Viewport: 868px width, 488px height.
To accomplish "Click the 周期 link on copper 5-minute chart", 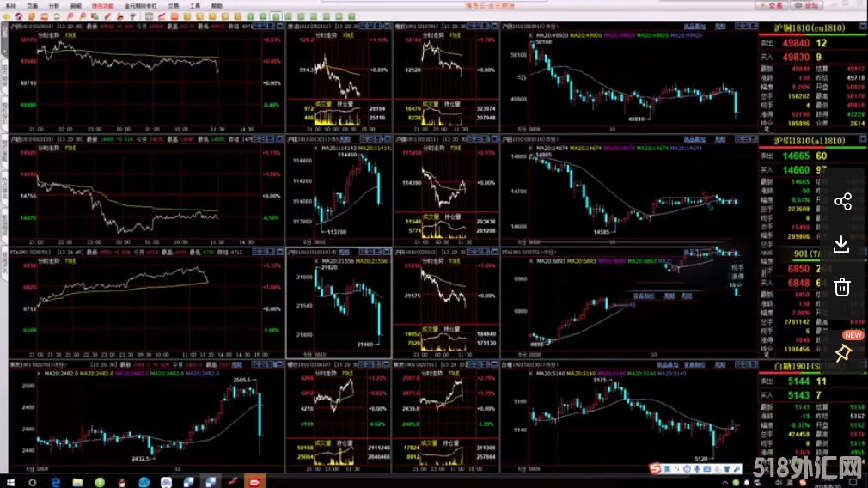I will pos(719,27).
